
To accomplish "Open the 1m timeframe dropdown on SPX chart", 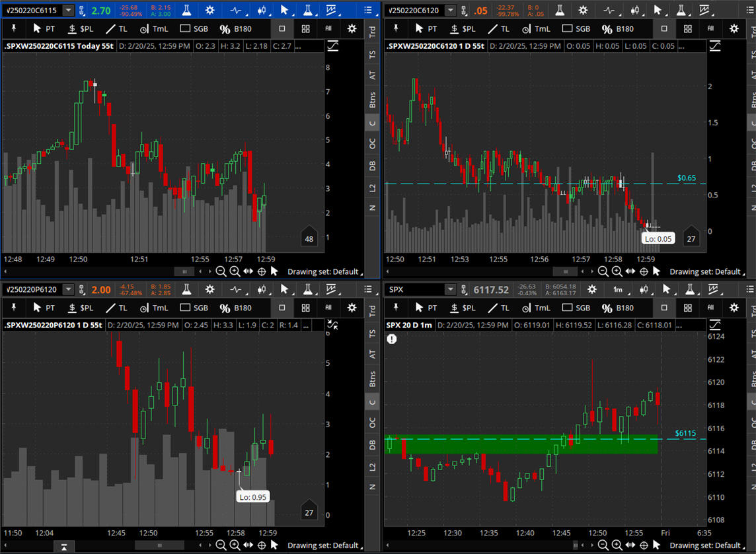I will [617, 289].
